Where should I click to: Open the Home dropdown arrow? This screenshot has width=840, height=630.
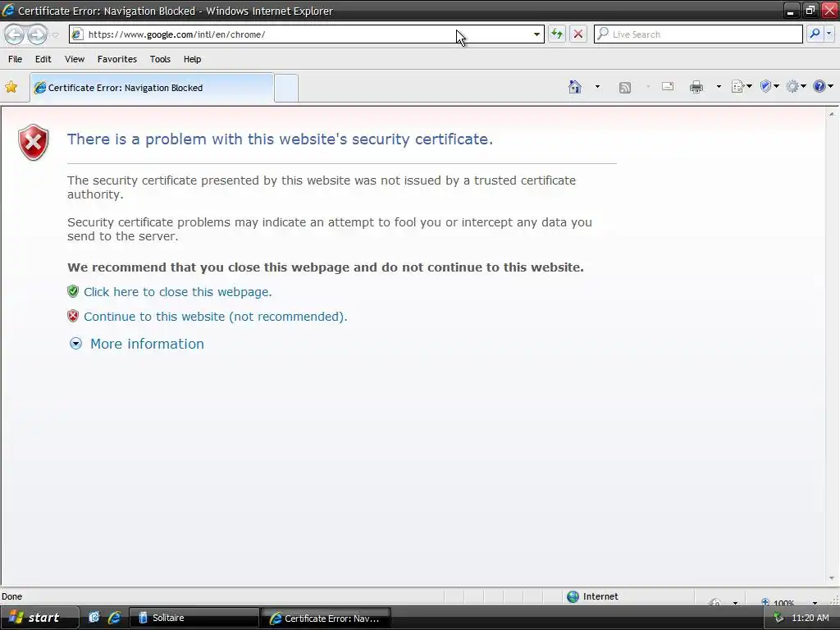point(597,87)
